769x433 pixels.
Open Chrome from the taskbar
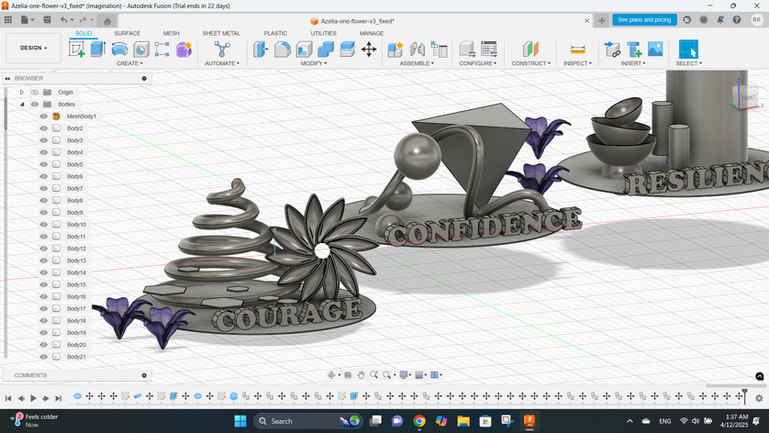click(x=419, y=421)
